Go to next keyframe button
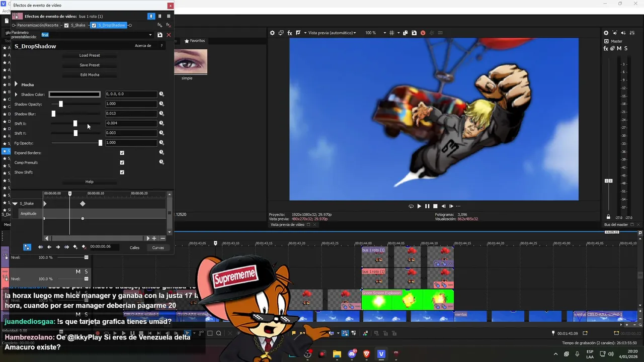 (58, 247)
